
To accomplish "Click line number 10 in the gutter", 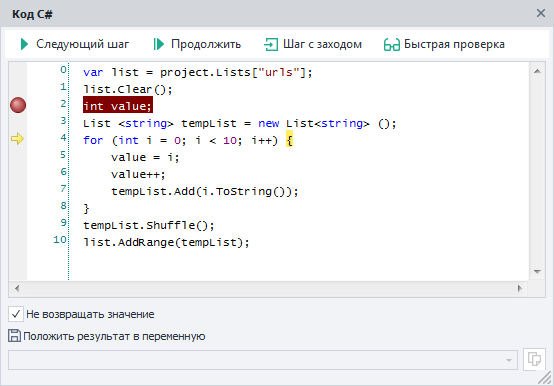I will (x=60, y=239).
